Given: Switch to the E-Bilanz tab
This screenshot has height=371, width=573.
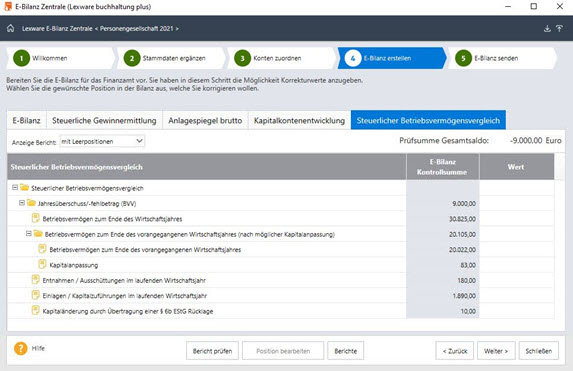Looking at the screenshot, I should click(x=26, y=121).
